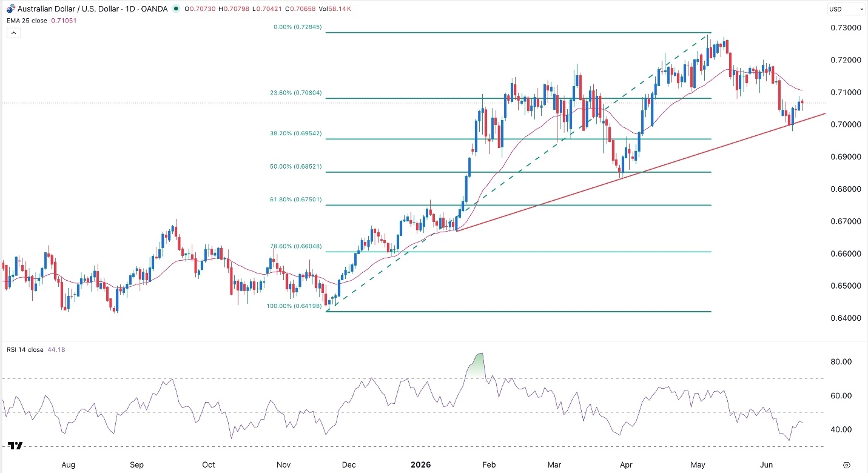868x473 pixels.
Task: Collapse the indicator legend with arrow button
Action: 12,32
